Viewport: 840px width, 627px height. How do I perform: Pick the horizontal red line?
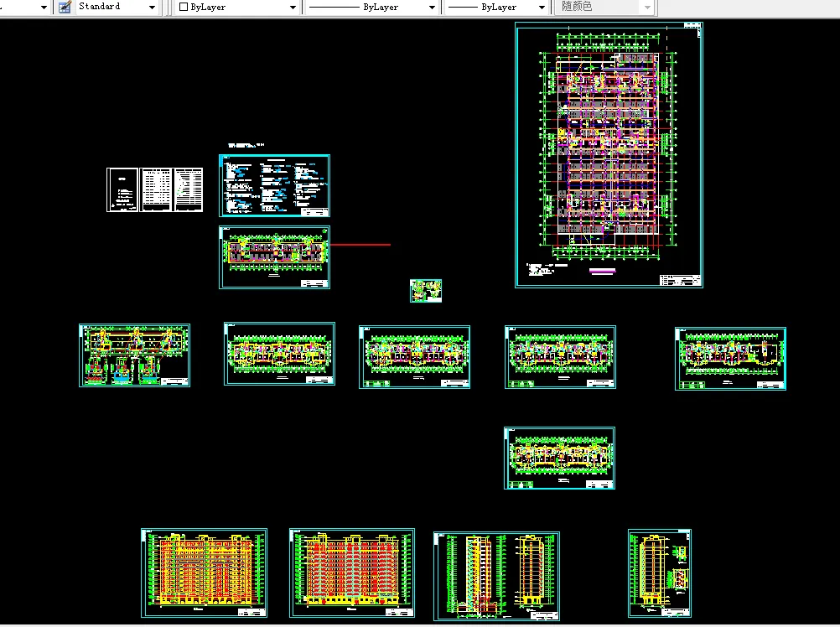(x=360, y=245)
